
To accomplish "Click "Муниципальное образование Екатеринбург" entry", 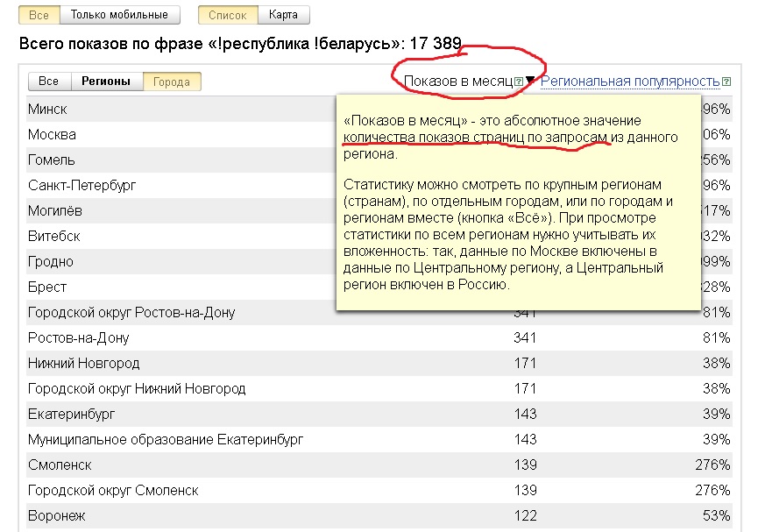I will [x=166, y=439].
